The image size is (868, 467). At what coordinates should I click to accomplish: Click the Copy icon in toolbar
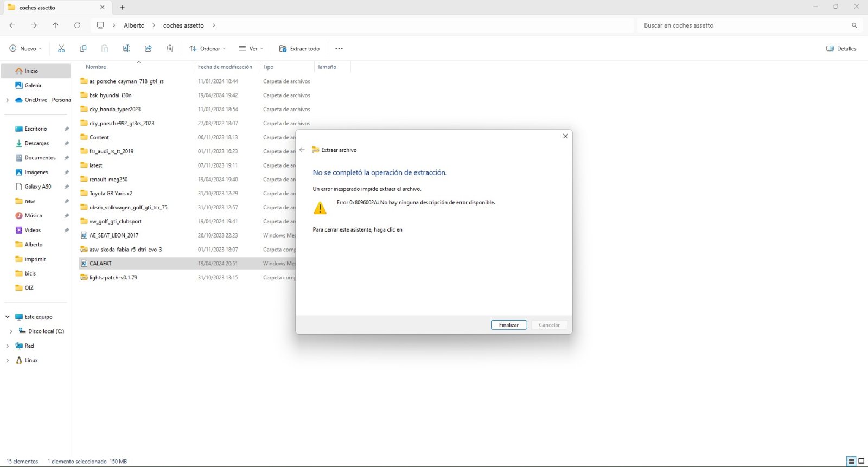coord(83,49)
